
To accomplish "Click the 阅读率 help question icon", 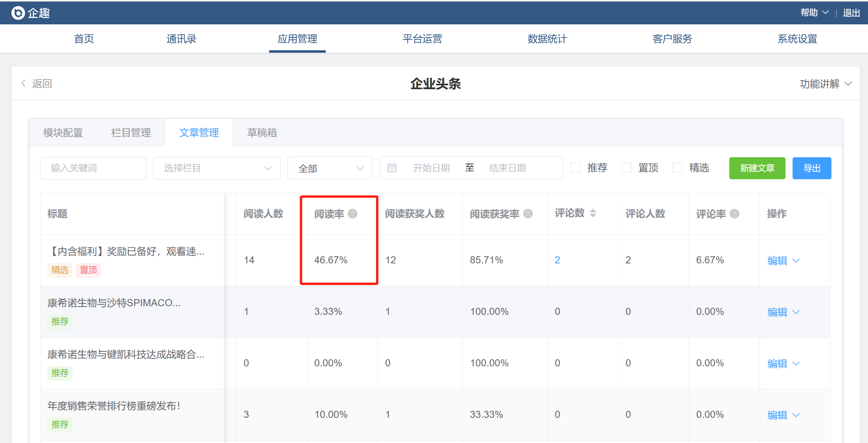I will tap(352, 213).
